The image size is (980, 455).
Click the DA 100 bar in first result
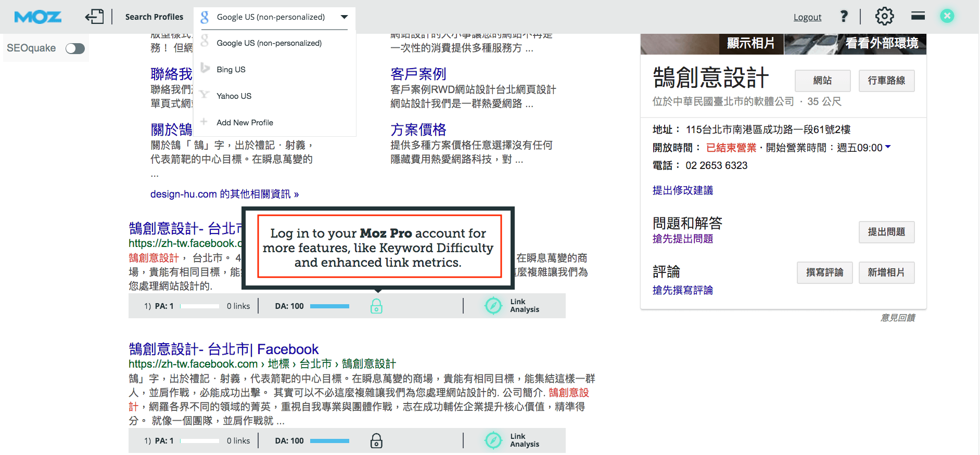[x=329, y=306]
